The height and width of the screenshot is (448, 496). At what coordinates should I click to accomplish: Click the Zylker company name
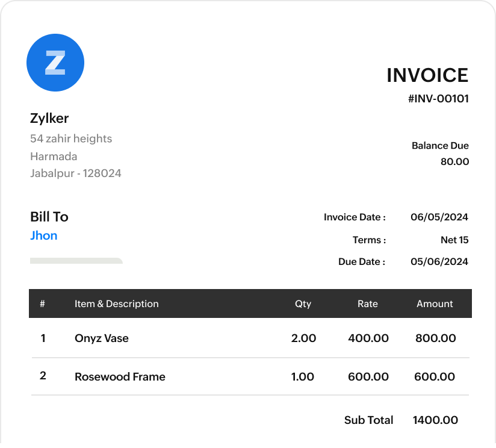(49, 118)
